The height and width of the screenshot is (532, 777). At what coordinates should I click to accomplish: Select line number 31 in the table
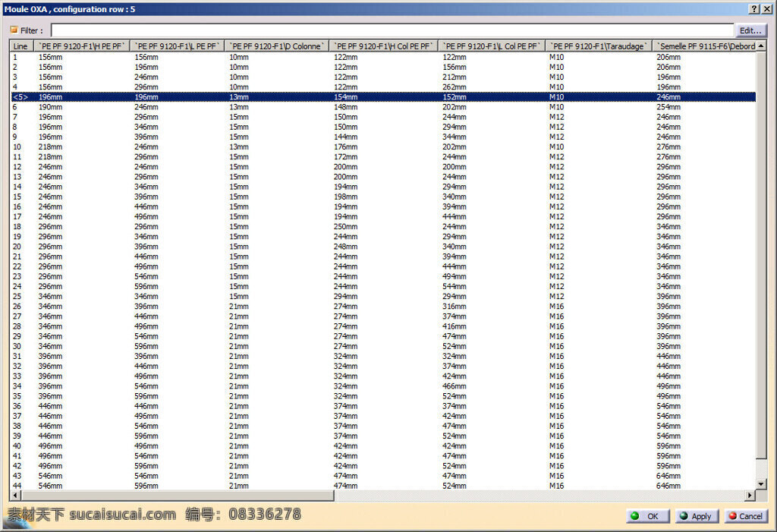17,356
